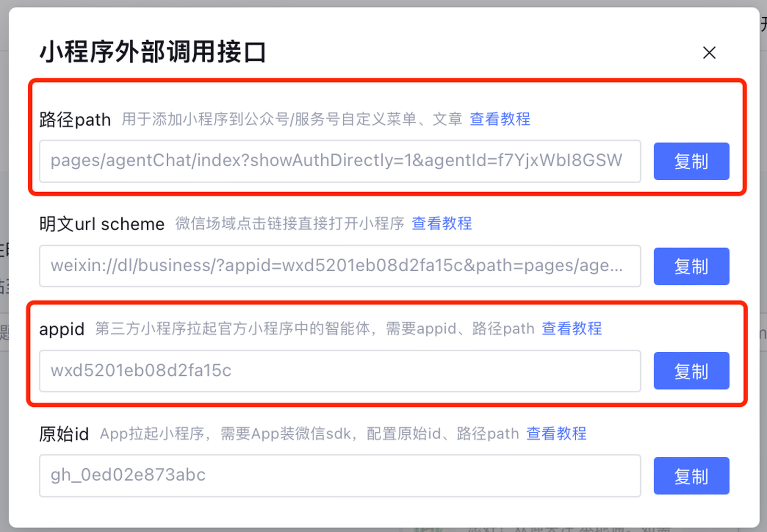767x532 pixels.
Task: Click the 小程序外部调用接口 dialog title
Action: pos(152,52)
